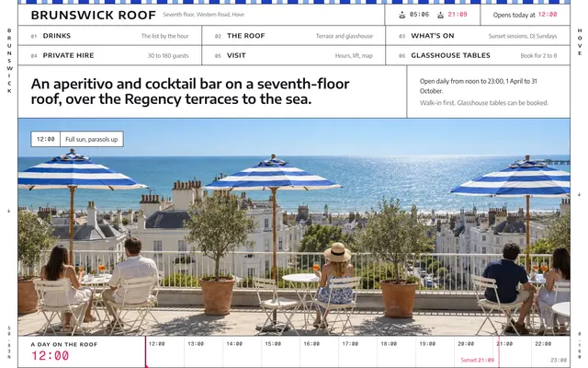Click the large pink 12:00 timeline readout
Screen dimensions: 588x368
click(50, 356)
